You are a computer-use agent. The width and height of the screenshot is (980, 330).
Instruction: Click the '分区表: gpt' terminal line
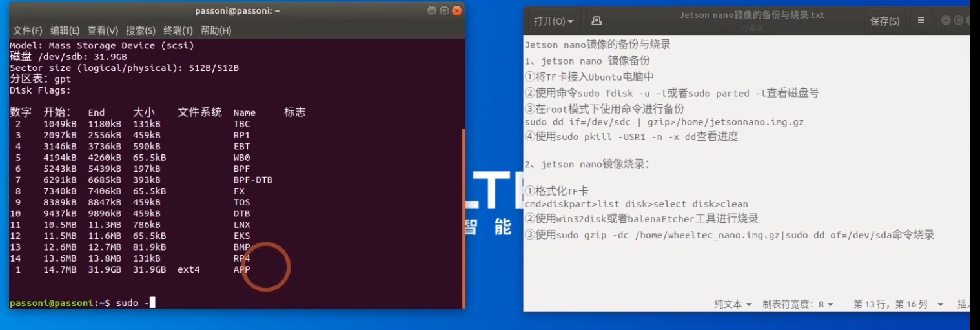pos(41,79)
